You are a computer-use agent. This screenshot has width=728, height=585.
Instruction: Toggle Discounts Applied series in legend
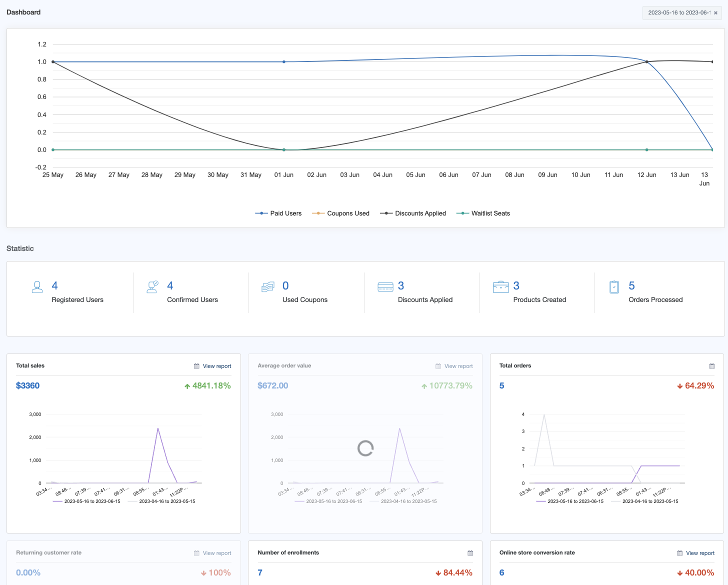(x=413, y=213)
